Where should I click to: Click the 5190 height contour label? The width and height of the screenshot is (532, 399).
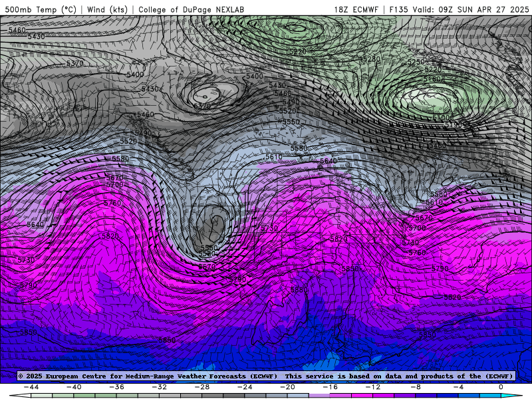pyautogui.click(x=454, y=125)
